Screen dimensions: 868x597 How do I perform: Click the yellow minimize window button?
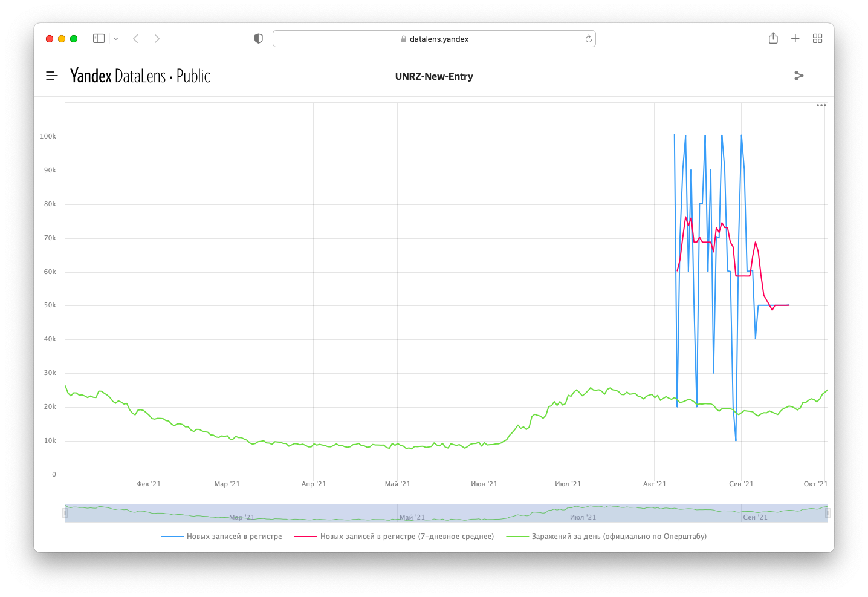point(62,39)
